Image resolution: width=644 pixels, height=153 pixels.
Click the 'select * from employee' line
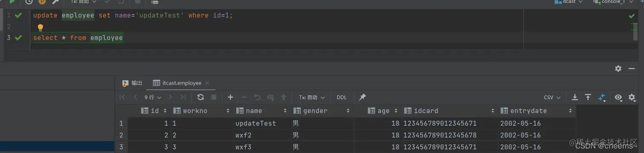coord(78,38)
